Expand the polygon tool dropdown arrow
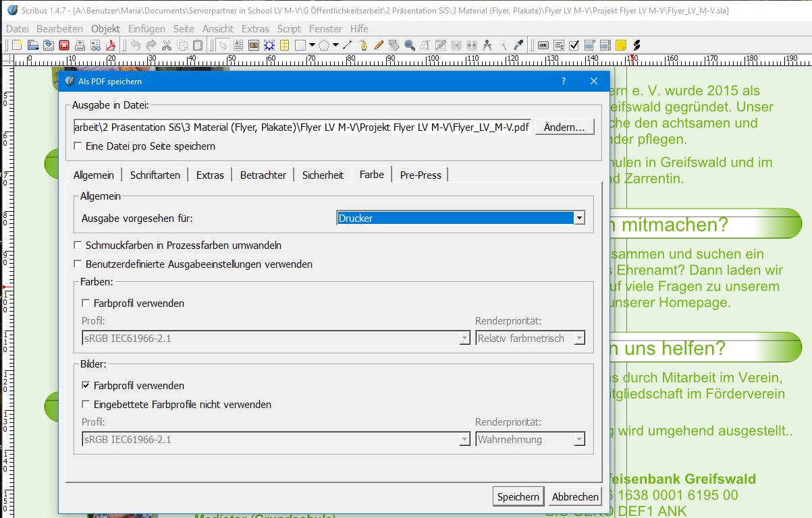The width and height of the screenshot is (812, 518). tap(335, 45)
